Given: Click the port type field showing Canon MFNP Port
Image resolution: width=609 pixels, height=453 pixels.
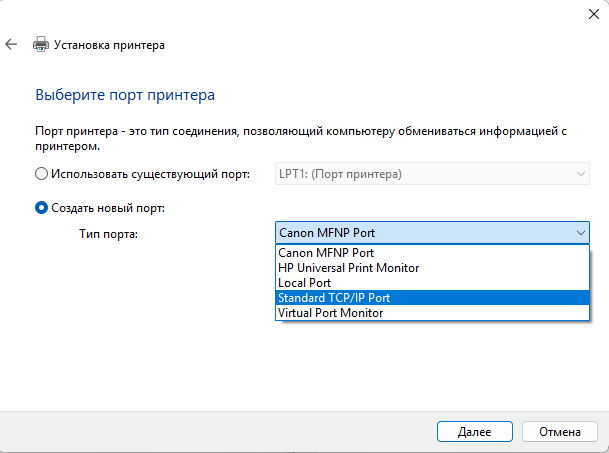Looking at the screenshot, I should (420, 232).
